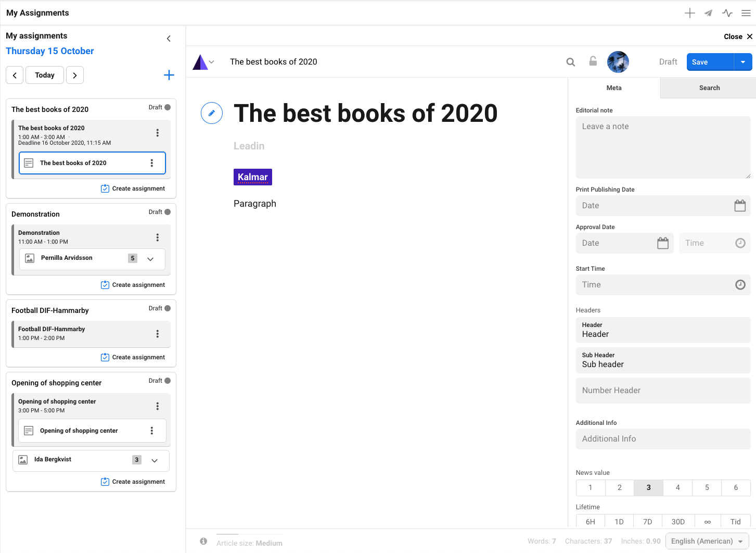The height and width of the screenshot is (553, 756).
Task: Select the Meta tab
Action: pos(614,88)
